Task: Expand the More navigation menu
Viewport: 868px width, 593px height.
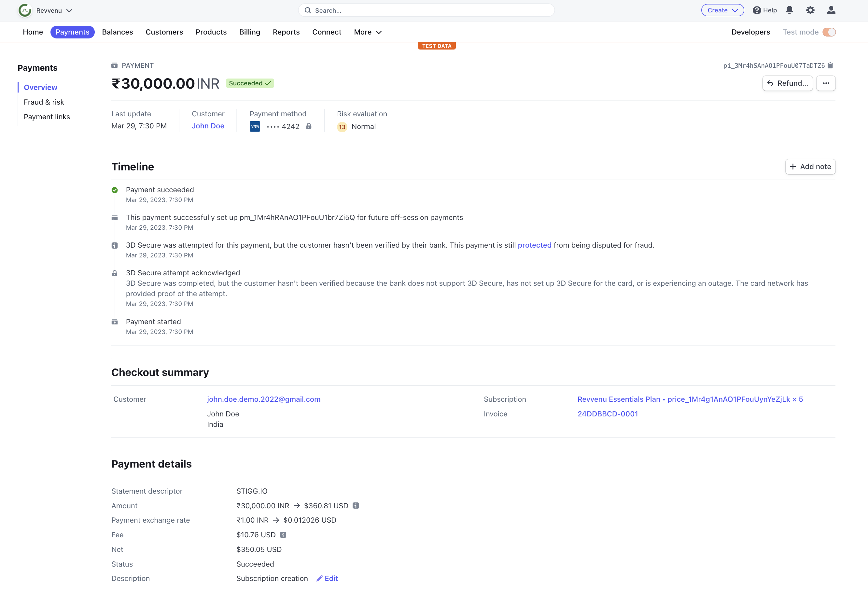Action: coord(368,32)
